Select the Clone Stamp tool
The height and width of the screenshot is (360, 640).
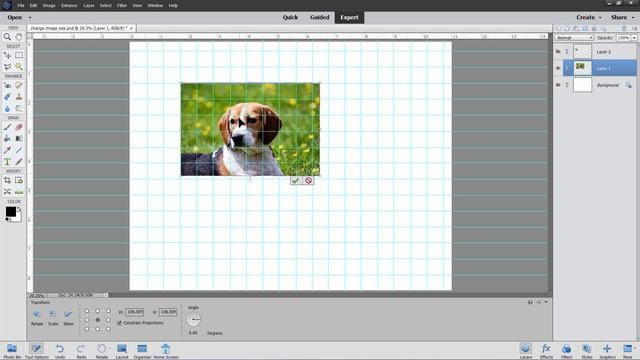[19, 97]
